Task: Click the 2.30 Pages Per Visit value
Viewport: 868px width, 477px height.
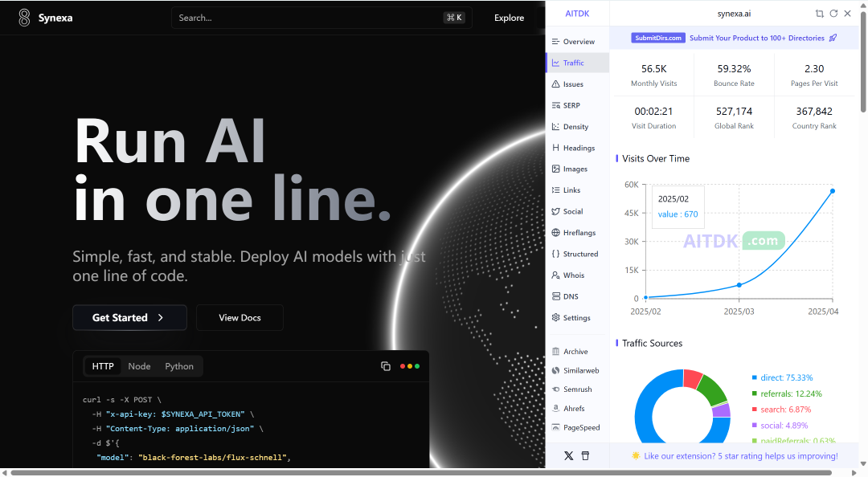Action: [x=814, y=68]
